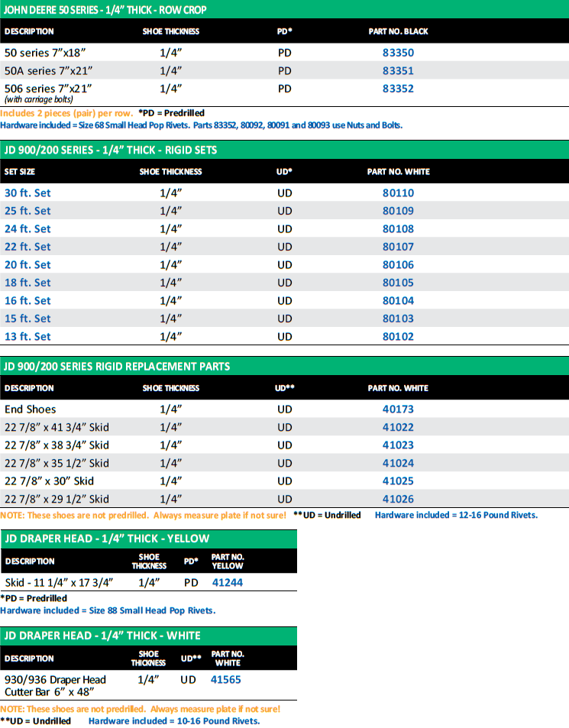
Task: Select the 25 ft. Set row label
Action: pyautogui.click(x=27, y=211)
